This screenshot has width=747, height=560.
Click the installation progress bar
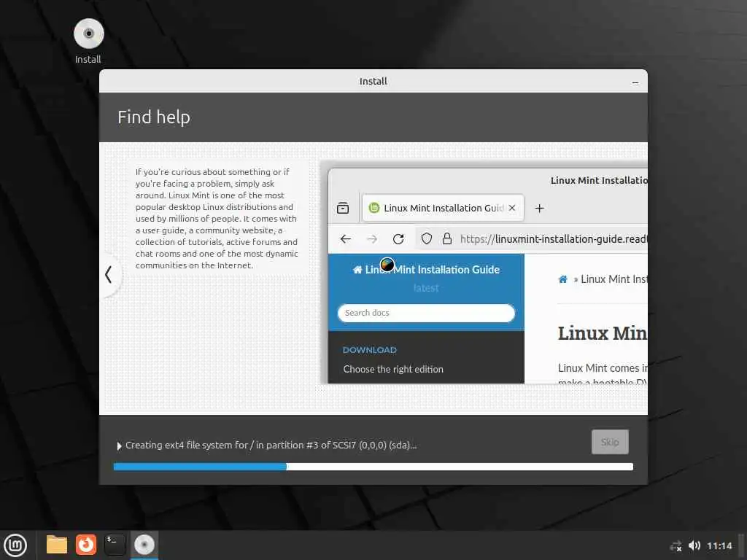[x=373, y=467]
